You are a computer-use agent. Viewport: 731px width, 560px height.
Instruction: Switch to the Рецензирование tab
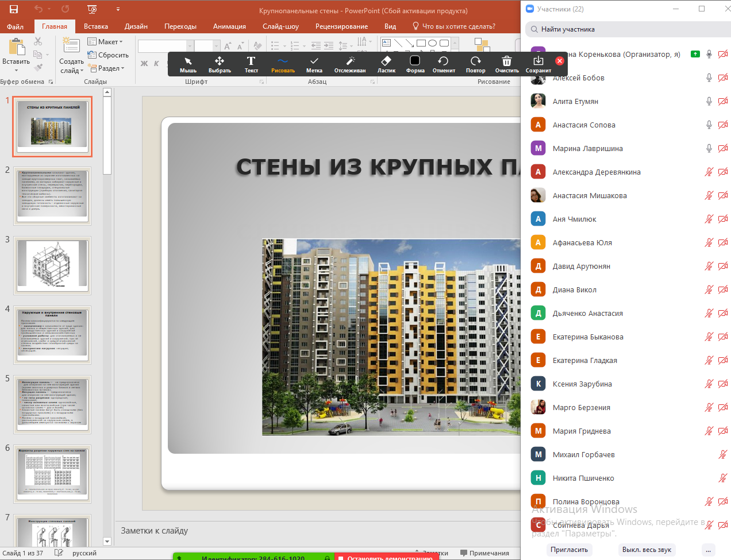pyautogui.click(x=341, y=26)
